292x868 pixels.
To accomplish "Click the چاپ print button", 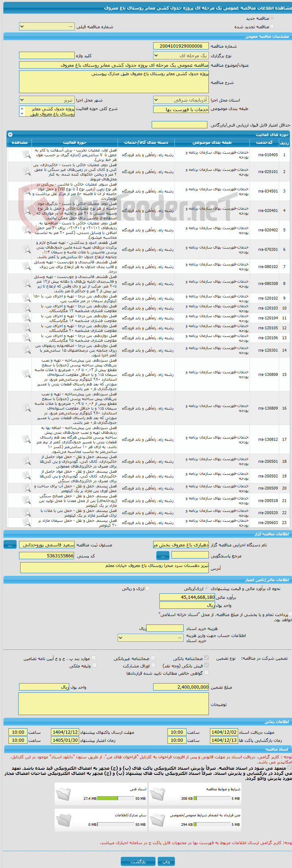I will (x=166, y=861).
